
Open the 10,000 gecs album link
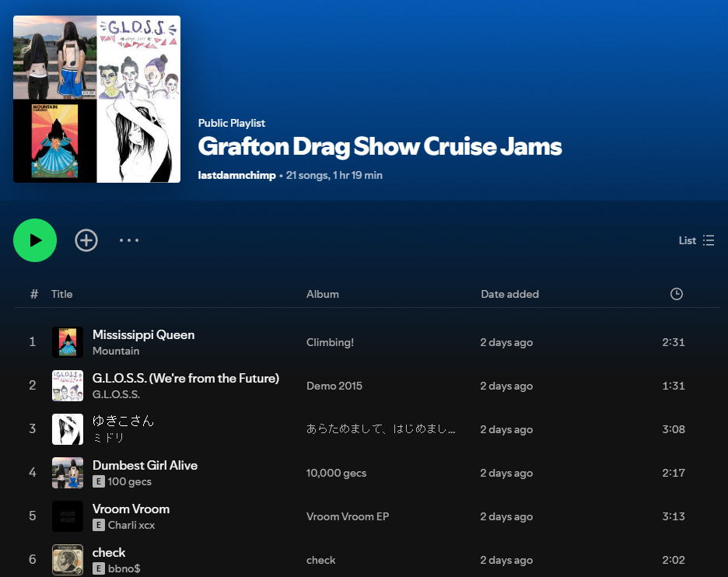point(336,473)
